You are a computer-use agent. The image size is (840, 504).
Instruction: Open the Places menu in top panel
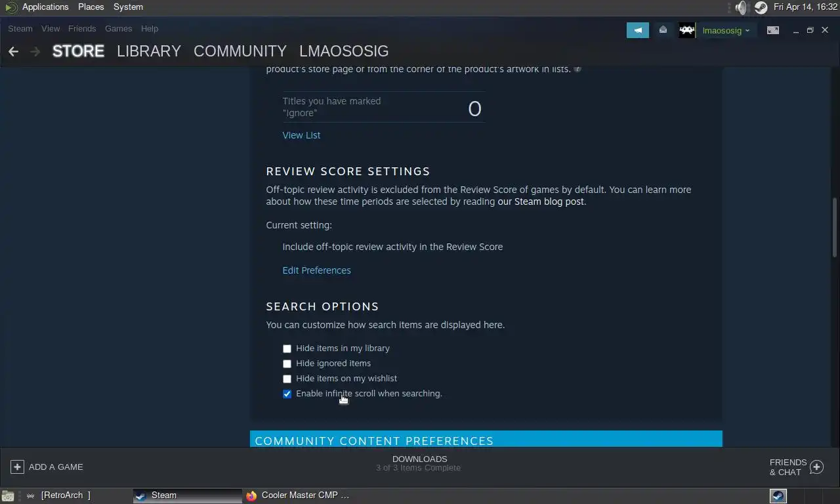pyautogui.click(x=91, y=7)
